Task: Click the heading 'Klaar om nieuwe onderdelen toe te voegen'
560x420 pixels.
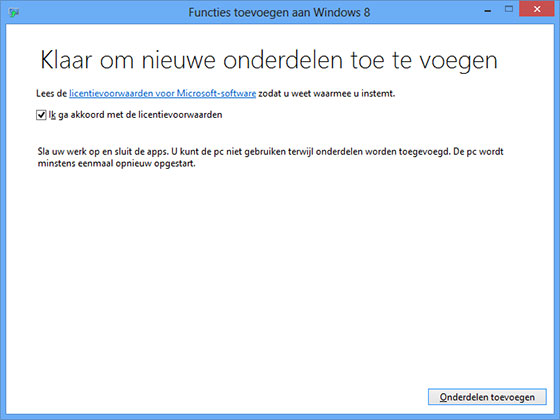Action: (269, 60)
